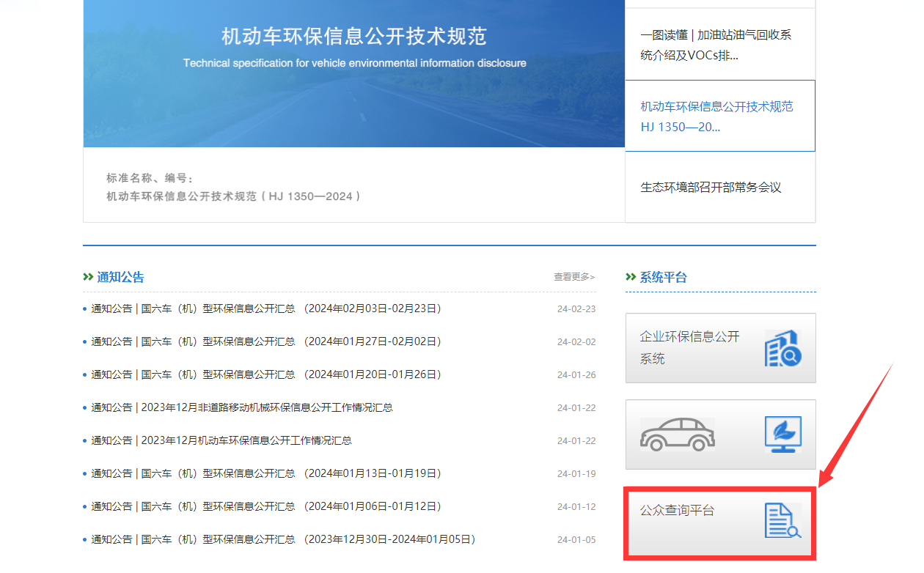Click the highway banner image

coord(353,73)
